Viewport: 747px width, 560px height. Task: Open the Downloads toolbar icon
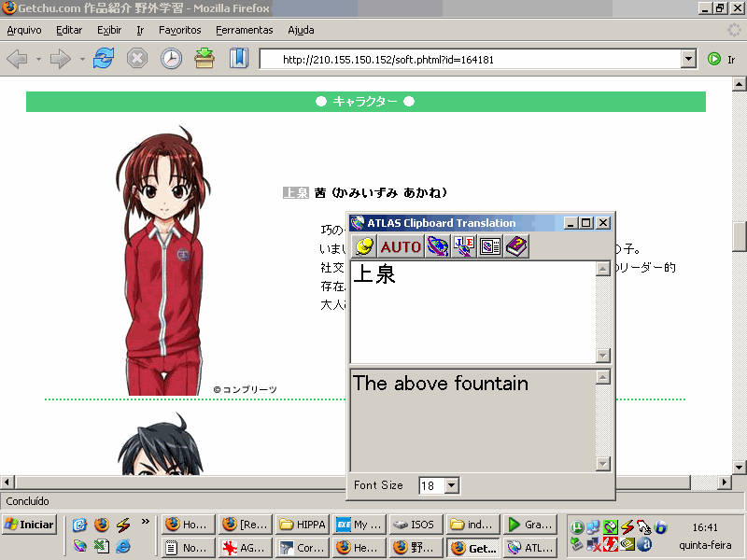(204, 58)
